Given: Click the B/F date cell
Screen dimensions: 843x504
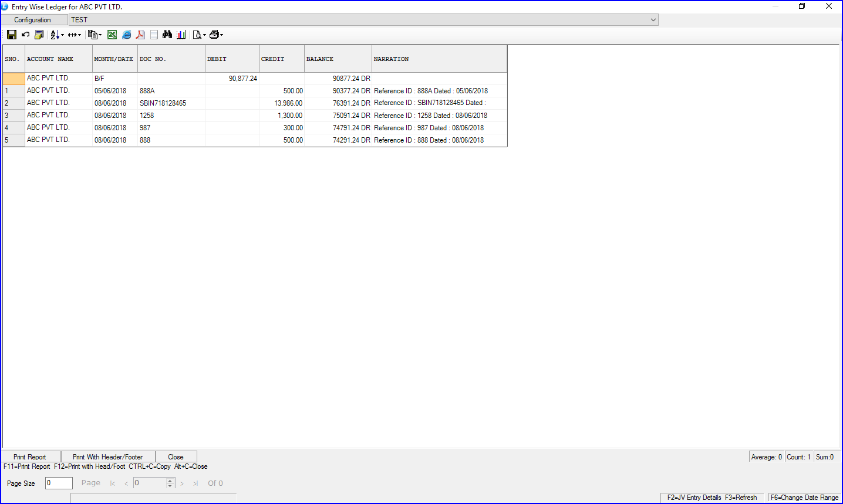Looking at the screenshot, I should click(x=115, y=79).
